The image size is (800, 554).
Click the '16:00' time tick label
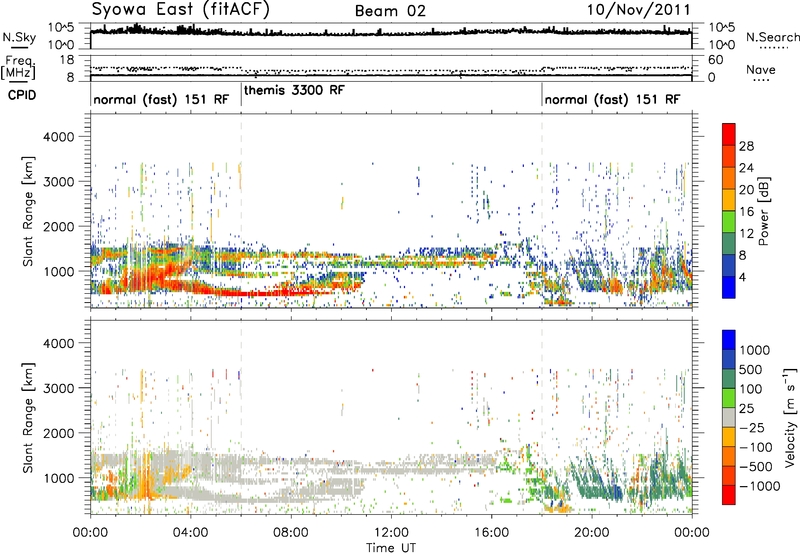pos(491,533)
